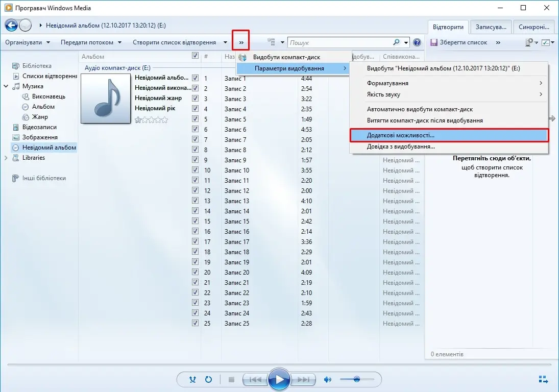The height and width of the screenshot is (392, 559).
Task: Click the Зберегти список button
Action: [459, 42]
